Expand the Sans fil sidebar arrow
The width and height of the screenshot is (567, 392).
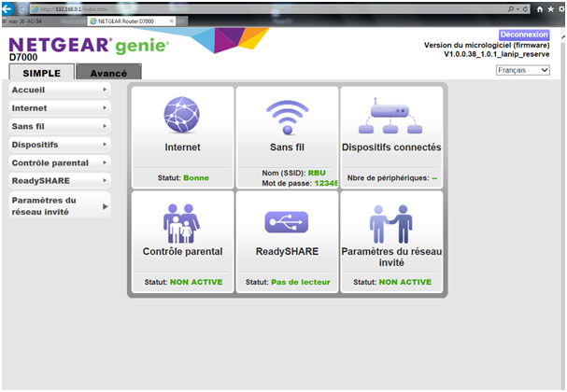click(x=105, y=126)
